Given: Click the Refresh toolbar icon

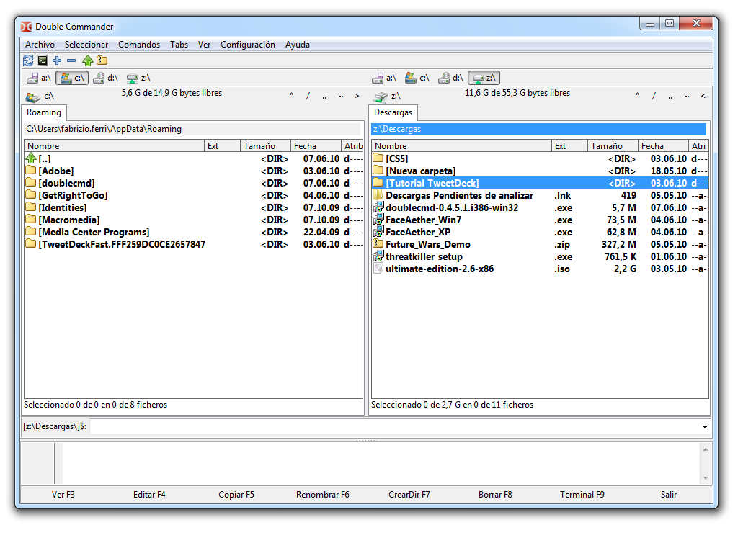Looking at the screenshot, I should click(x=28, y=60).
